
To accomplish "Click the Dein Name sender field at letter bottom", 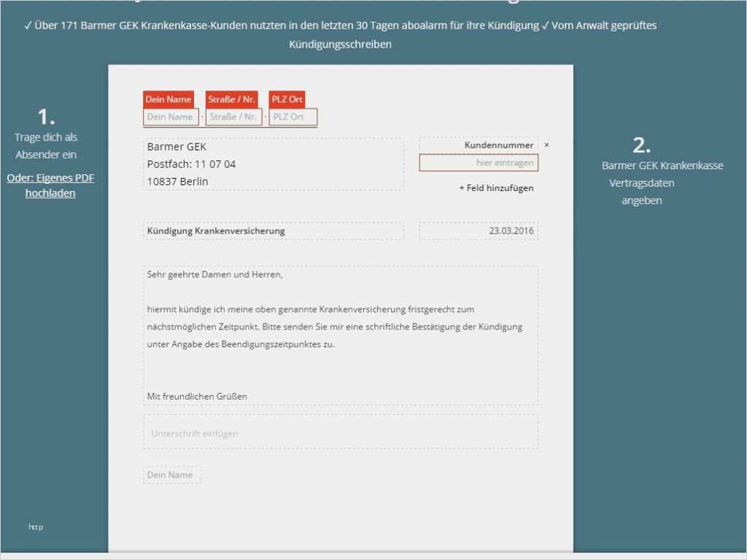I will tap(171, 474).
